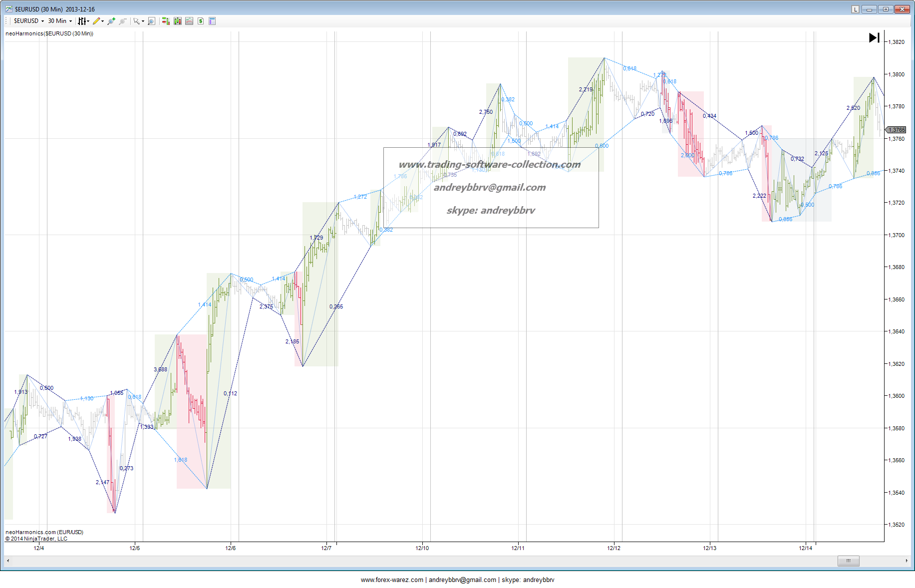The image size is (915, 588).
Task: Click the horizontal scrollbar thumb
Action: 848,561
